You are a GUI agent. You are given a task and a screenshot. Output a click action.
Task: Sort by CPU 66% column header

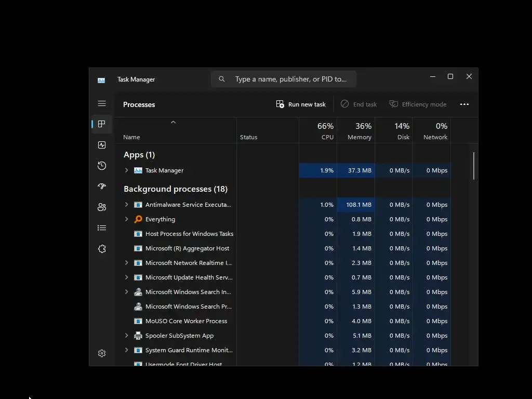click(318, 130)
